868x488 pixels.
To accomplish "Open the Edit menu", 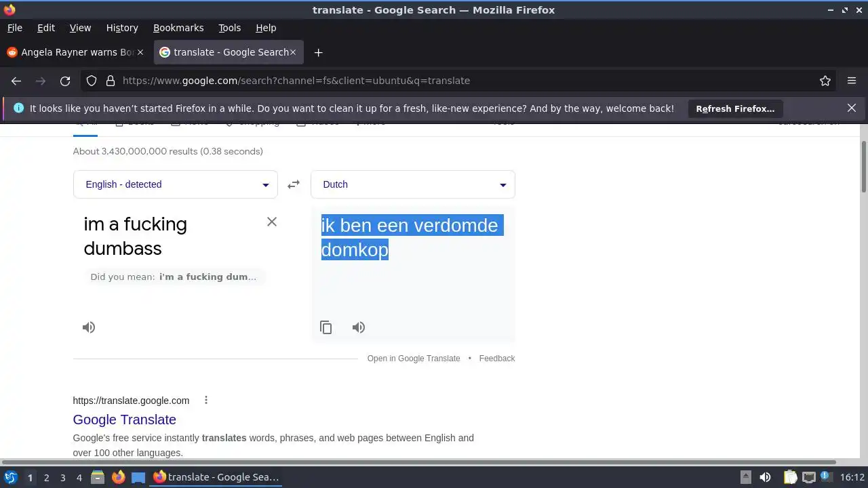I will 46,28.
